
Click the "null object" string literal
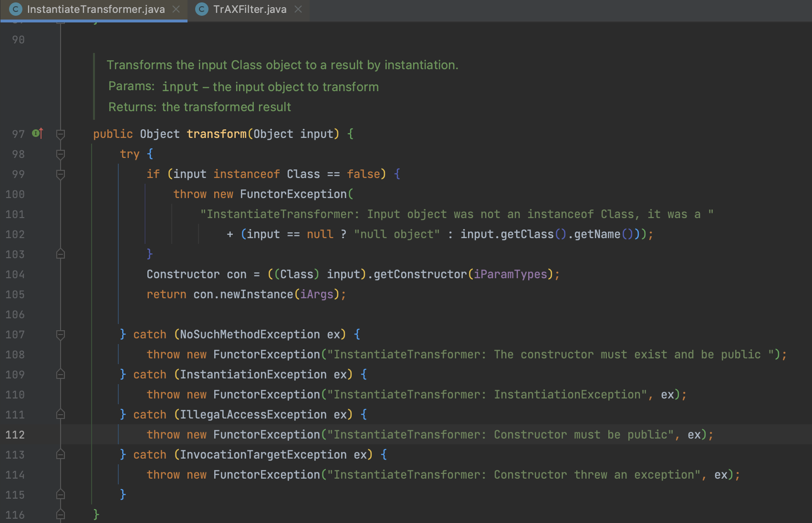pos(397,234)
